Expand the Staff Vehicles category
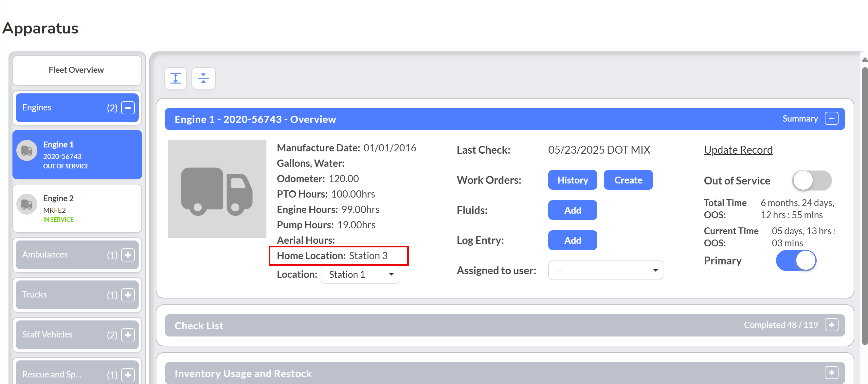This screenshot has height=384, width=868. tap(128, 335)
